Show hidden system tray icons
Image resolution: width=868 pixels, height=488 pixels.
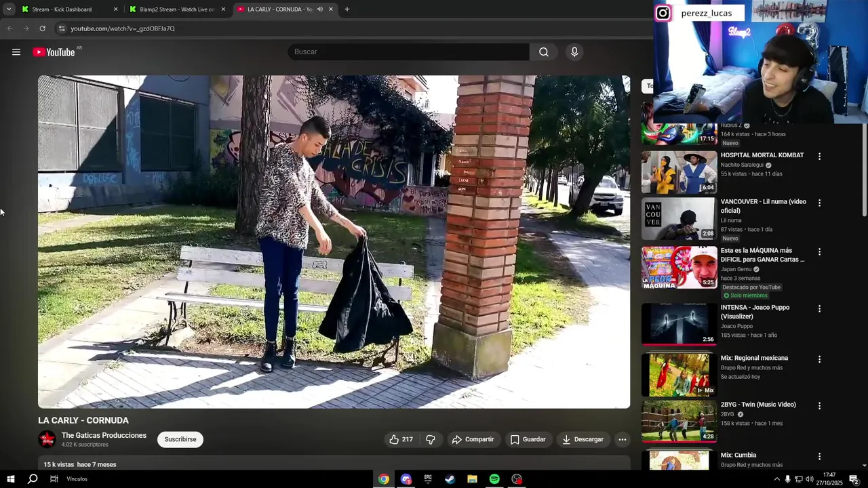[777, 479]
